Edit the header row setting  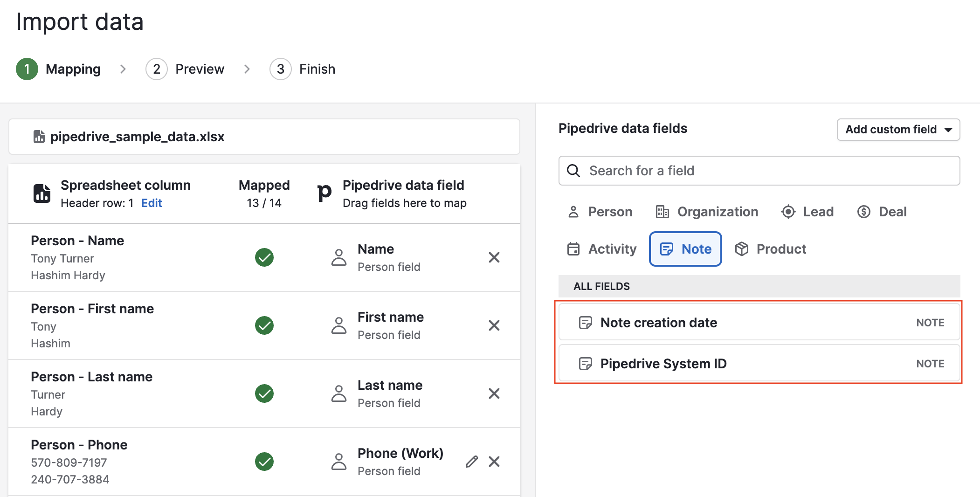click(x=152, y=203)
